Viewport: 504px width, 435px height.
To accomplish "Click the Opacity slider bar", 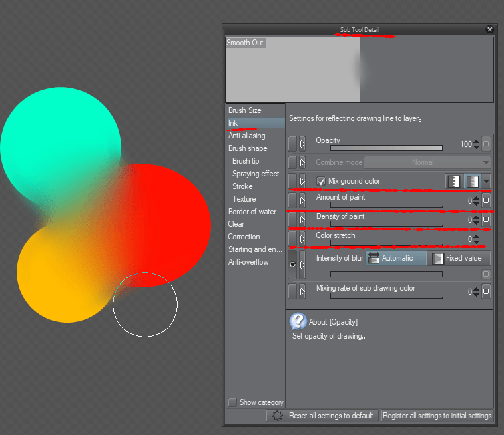I will click(386, 148).
